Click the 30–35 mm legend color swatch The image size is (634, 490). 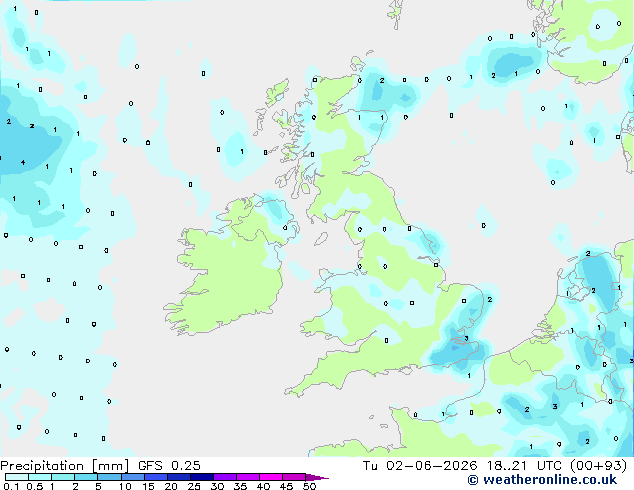pos(224,477)
